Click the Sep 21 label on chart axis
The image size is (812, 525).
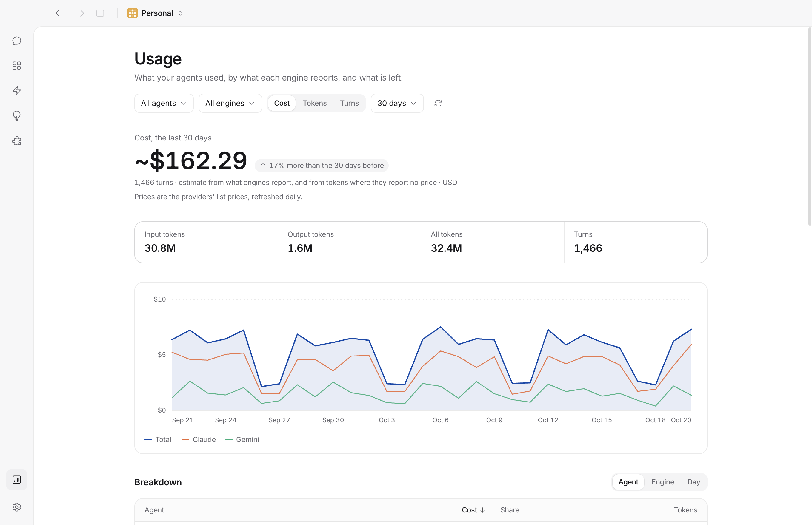182,420
